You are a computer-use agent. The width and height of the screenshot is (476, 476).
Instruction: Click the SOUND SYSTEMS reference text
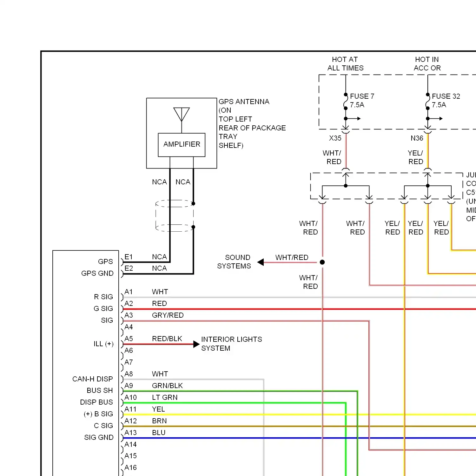234,262
